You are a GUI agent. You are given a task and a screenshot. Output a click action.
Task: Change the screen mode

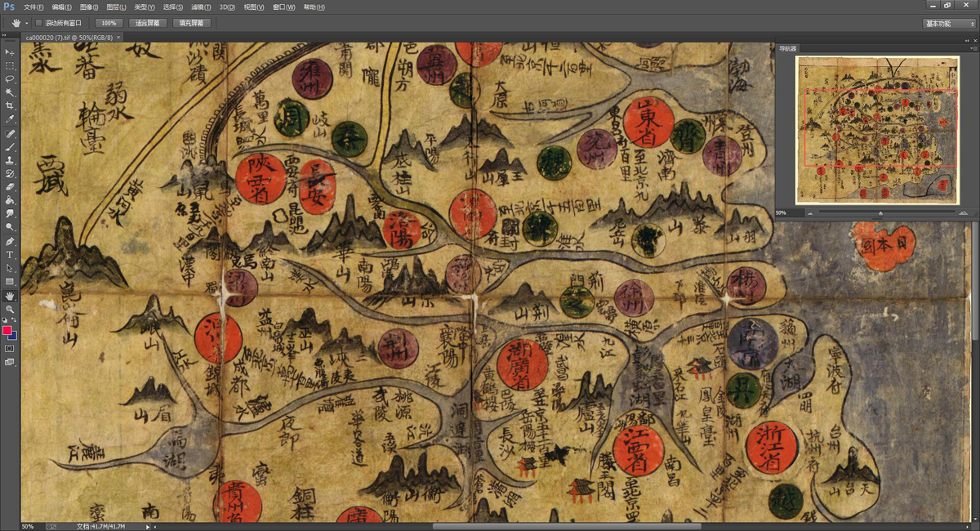point(10,361)
